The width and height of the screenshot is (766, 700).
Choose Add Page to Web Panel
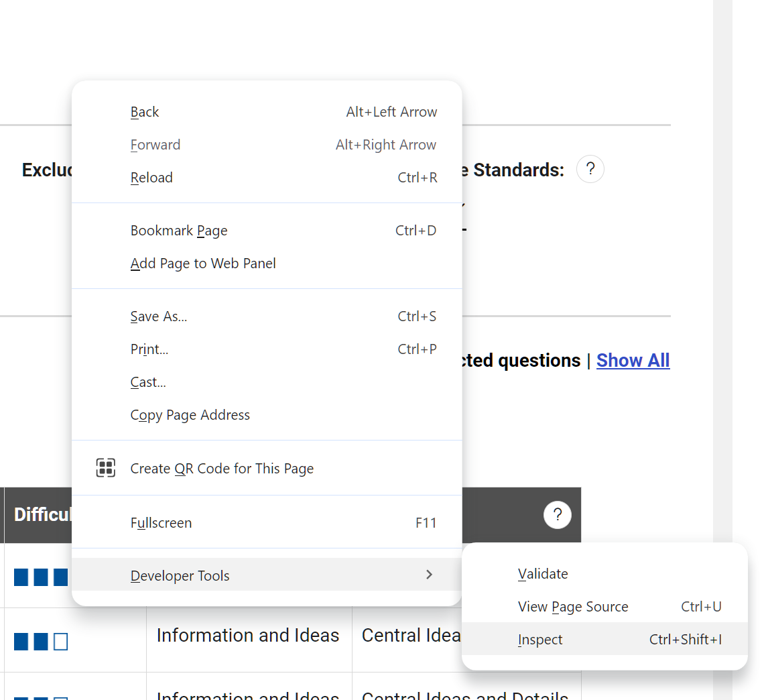pyautogui.click(x=267, y=263)
